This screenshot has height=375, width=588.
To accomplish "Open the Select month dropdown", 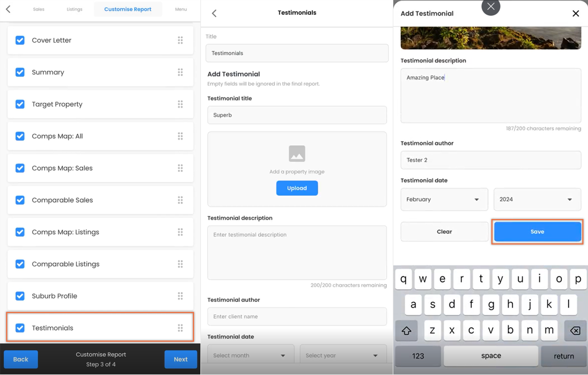I will click(x=250, y=355).
